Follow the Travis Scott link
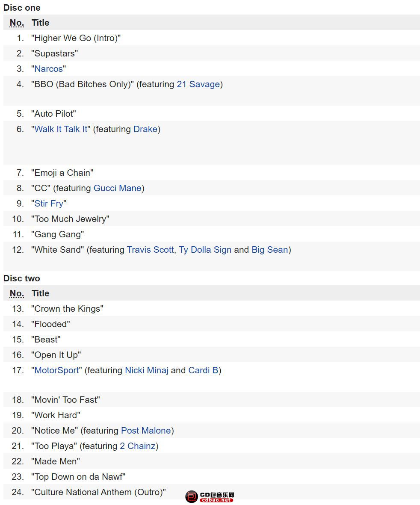Viewport: 420px width, 505px height. 151,250
